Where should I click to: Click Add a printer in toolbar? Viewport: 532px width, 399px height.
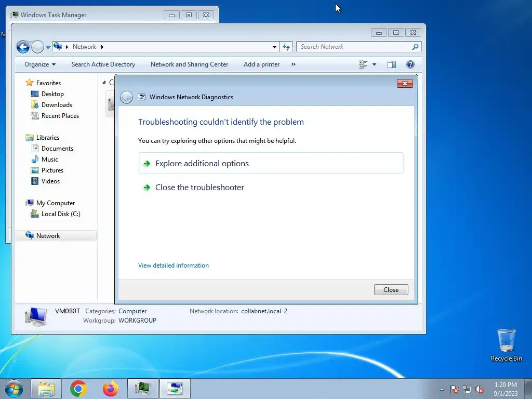coord(262,64)
